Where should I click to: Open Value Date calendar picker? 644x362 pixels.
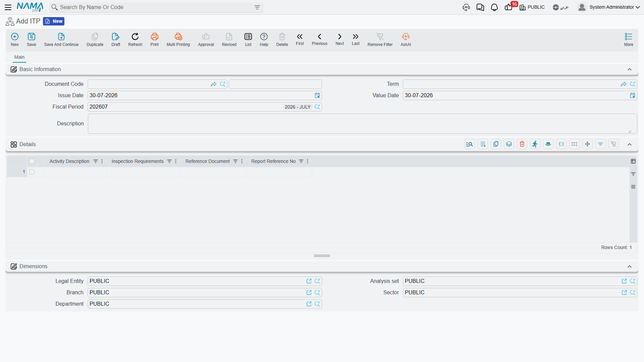point(633,96)
